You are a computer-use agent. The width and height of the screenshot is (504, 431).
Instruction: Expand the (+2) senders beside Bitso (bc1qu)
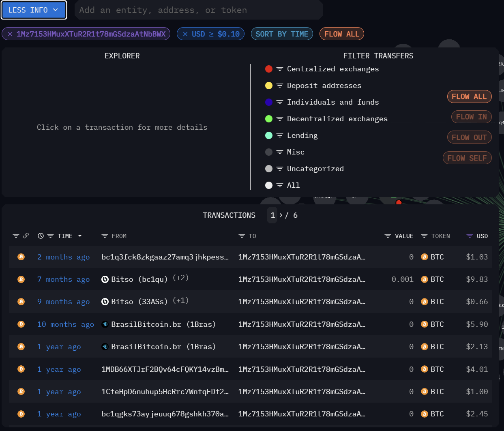[180, 278]
